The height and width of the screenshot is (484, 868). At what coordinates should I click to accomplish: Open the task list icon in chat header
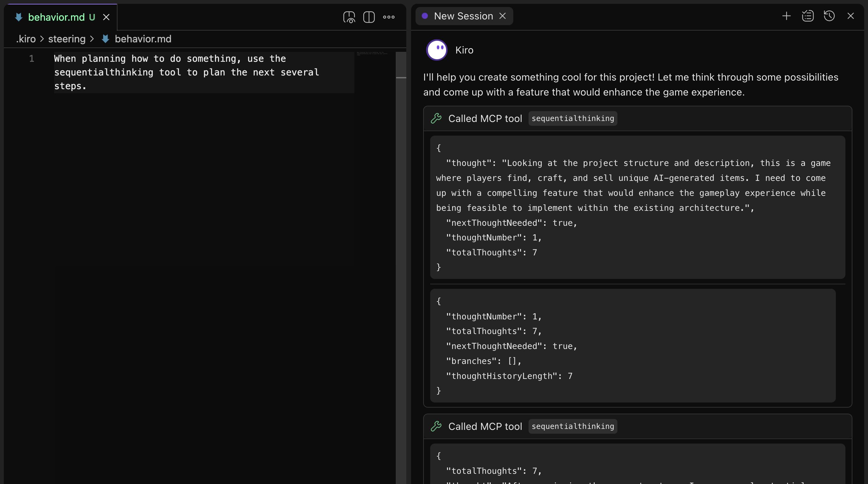pos(808,16)
